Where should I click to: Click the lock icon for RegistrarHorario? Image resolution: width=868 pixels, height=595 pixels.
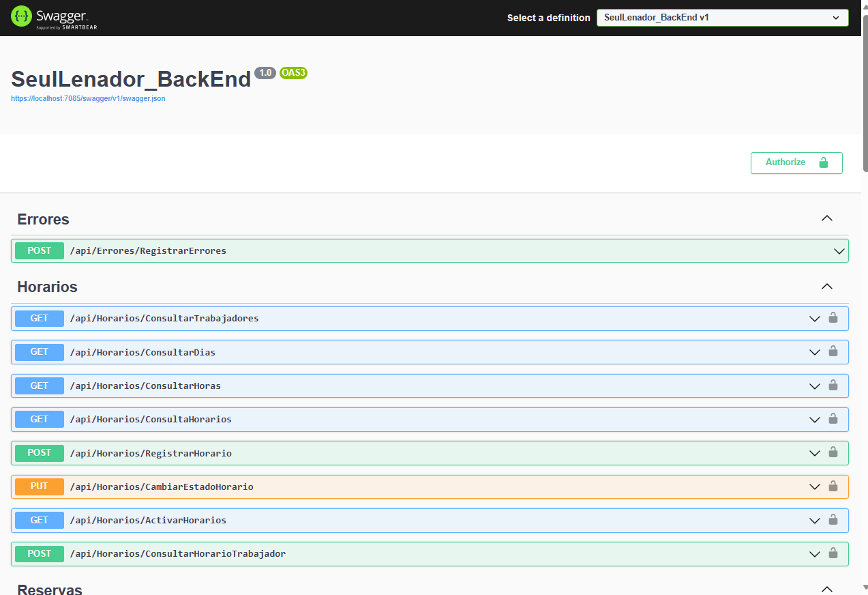(833, 452)
